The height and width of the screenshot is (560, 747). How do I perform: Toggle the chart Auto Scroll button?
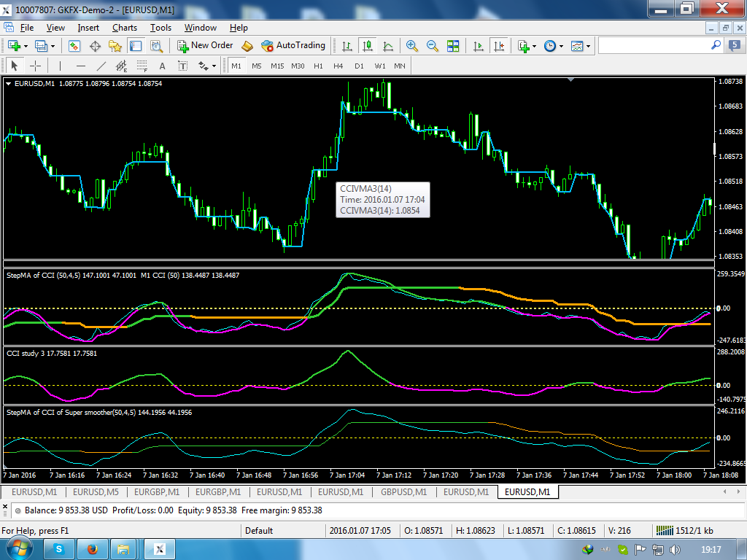click(479, 46)
